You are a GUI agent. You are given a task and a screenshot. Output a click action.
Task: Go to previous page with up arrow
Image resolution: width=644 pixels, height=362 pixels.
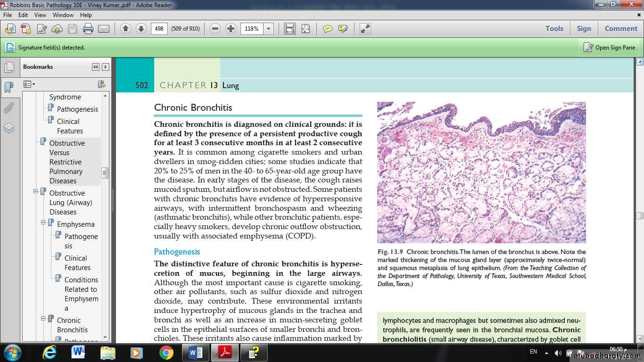125,29
